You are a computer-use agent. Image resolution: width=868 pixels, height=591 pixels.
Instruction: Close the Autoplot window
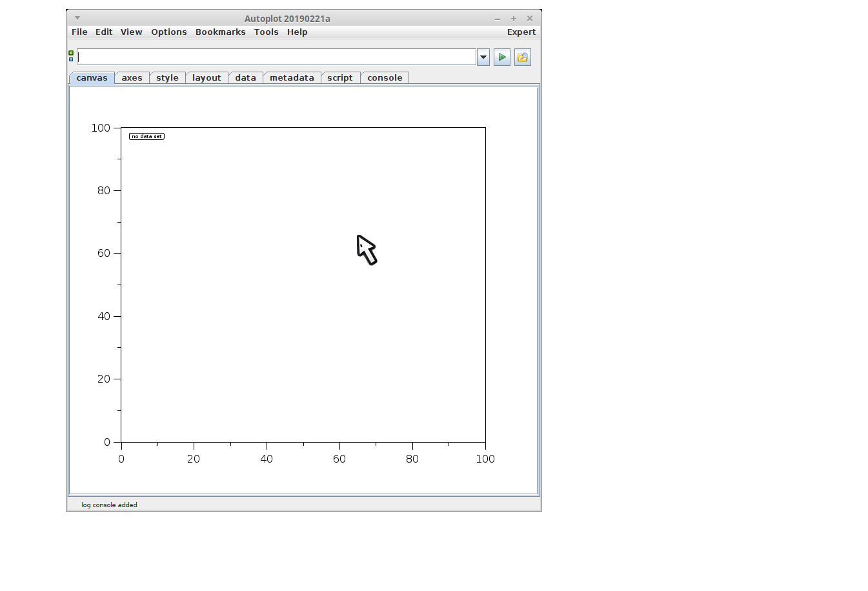tap(530, 19)
